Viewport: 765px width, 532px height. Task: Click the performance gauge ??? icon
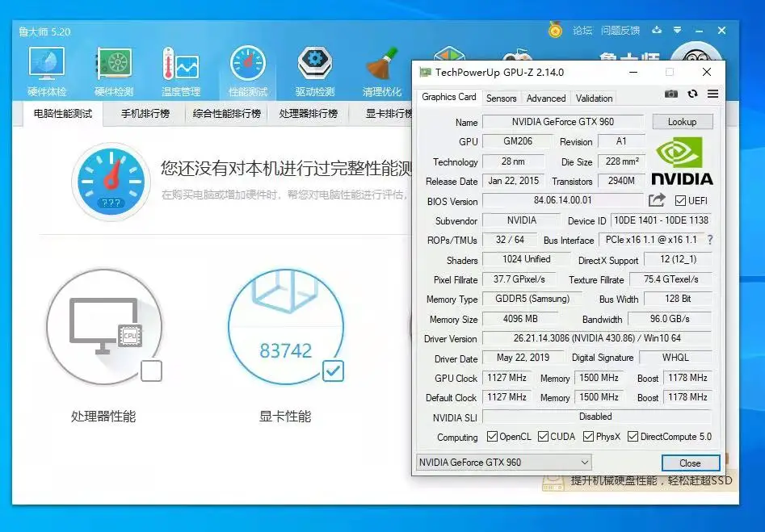111,182
